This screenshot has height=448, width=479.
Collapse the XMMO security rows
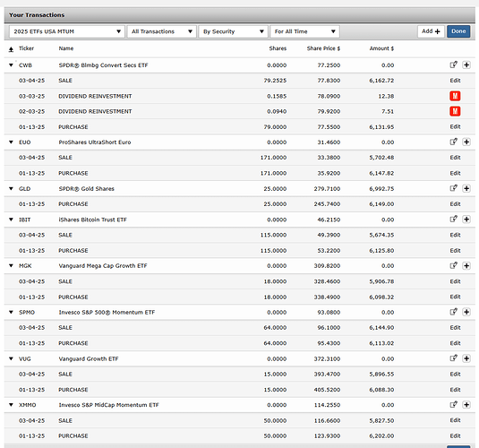click(x=11, y=405)
